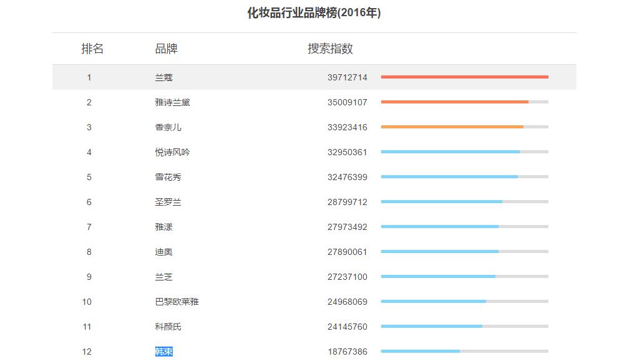This screenshot has height=364, width=632.
Task: Click the blue index bar for 迪奥
Action: 440,252
